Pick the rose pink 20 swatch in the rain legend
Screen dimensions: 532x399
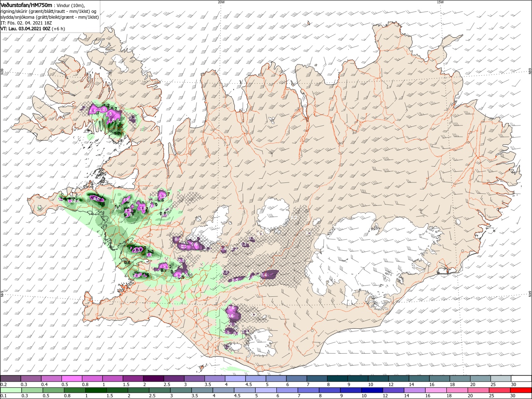pyautogui.click(x=479, y=390)
